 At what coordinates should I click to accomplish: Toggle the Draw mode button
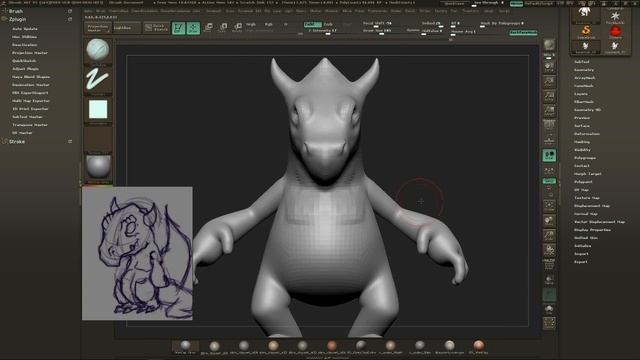[x=193, y=27]
